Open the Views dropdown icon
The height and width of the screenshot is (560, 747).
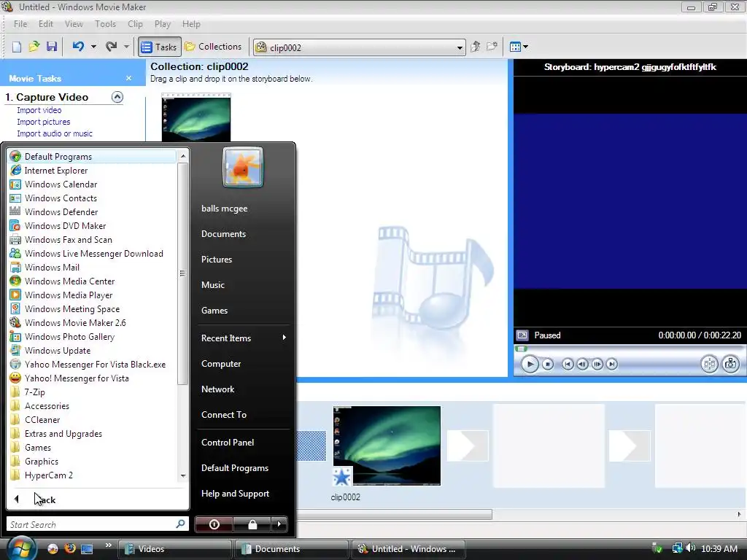click(x=519, y=47)
